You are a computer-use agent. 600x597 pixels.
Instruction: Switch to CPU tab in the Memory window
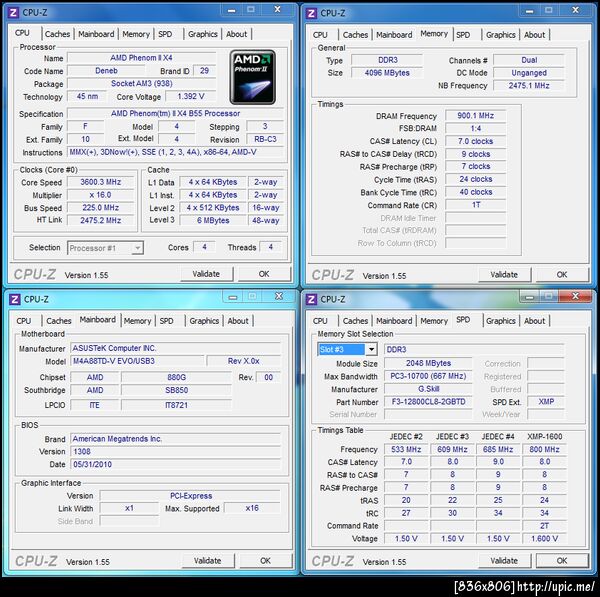[320, 35]
